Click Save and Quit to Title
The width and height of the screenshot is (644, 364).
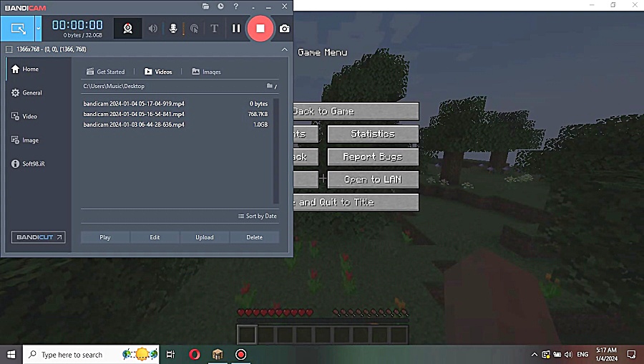click(x=356, y=202)
